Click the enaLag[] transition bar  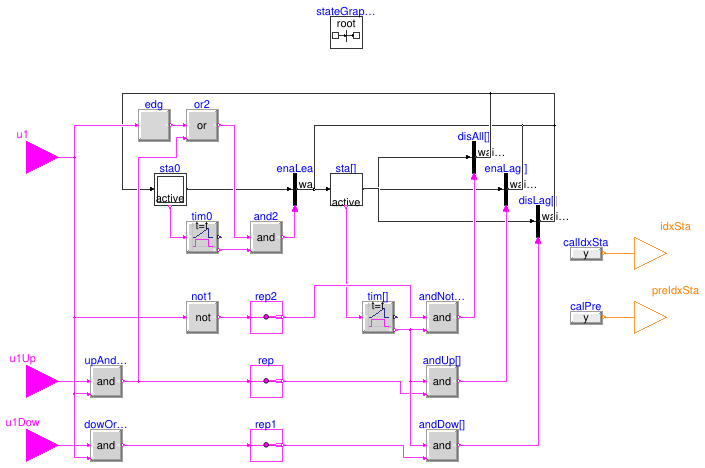click(506, 190)
